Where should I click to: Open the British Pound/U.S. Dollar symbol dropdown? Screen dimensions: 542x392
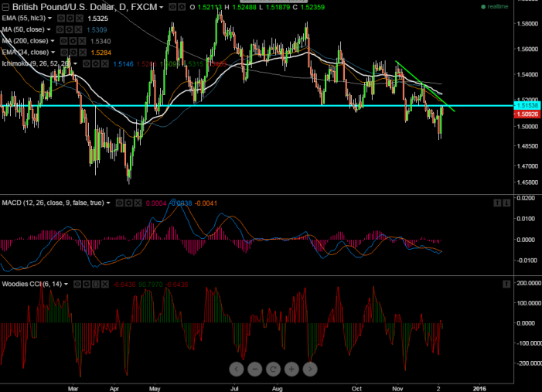click(x=161, y=7)
